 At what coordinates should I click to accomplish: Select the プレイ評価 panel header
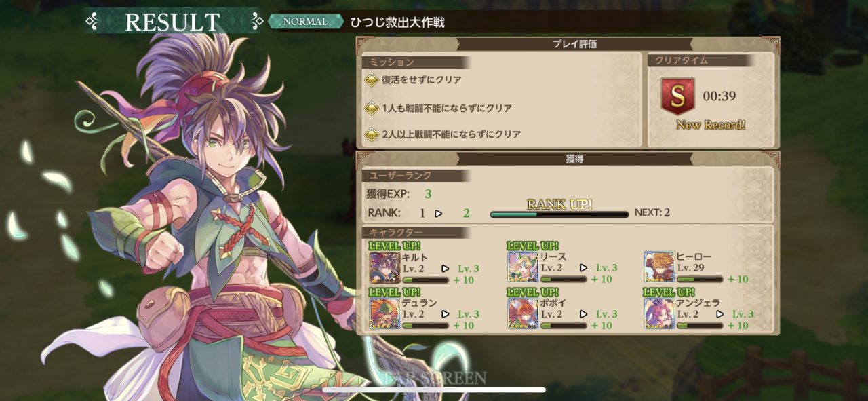(x=574, y=44)
